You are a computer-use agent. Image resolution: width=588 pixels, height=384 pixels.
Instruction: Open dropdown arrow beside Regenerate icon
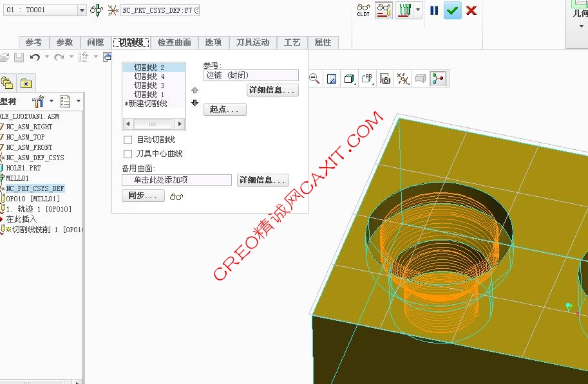(95, 57)
